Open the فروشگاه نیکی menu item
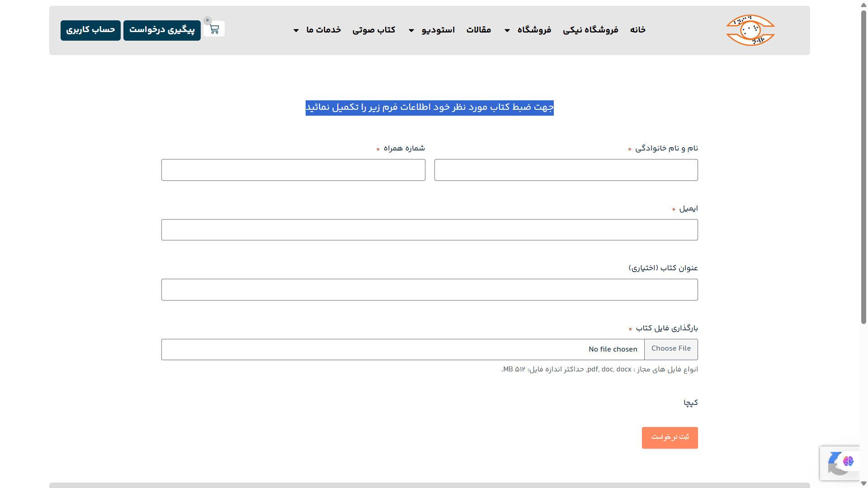This screenshot has height=488, width=868. point(590,30)
